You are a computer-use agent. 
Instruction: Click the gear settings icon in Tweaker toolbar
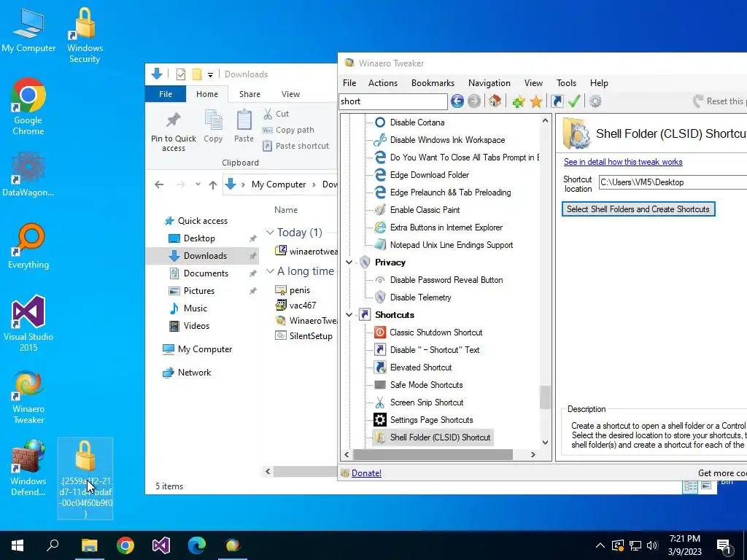(595, 101)
